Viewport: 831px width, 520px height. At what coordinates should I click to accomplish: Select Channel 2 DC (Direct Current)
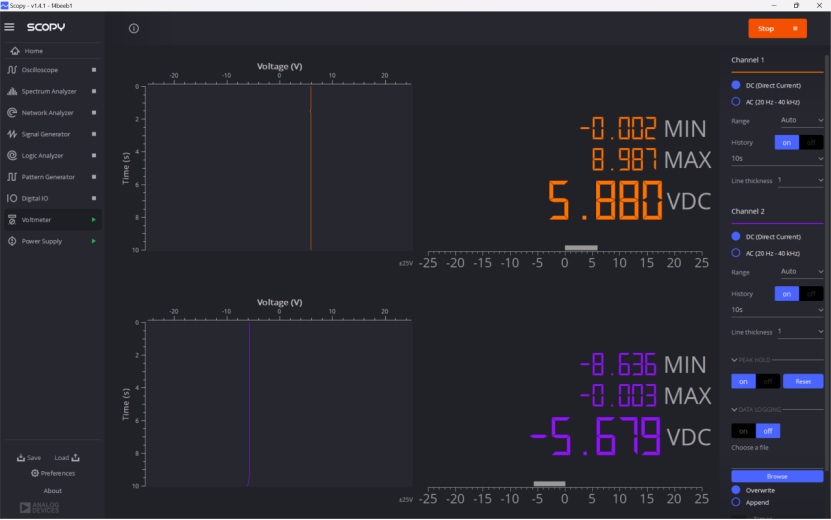coord(736,236)
